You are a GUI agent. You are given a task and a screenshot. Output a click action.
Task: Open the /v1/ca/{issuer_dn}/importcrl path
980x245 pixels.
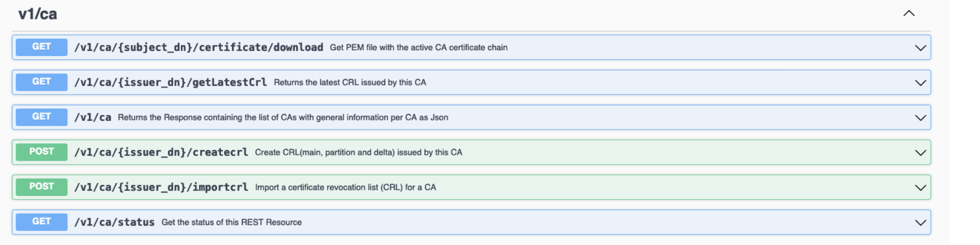[161, 187]
